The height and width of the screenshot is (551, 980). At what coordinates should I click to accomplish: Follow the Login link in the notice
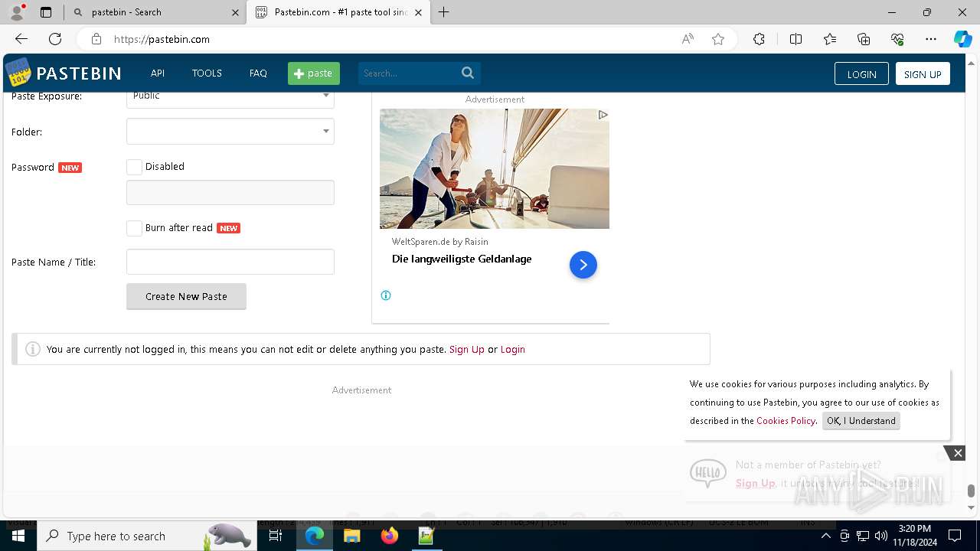pyautogui.click(x=513, y=349)
